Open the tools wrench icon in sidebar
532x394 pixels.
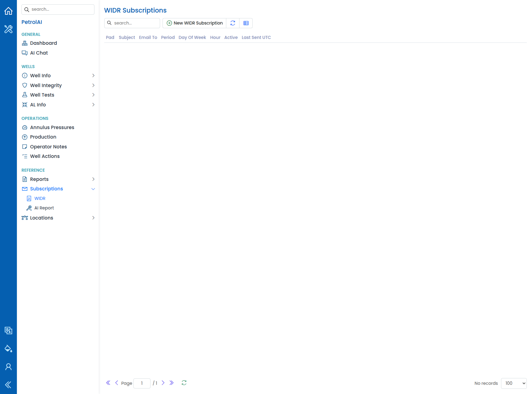click(8, 29)
